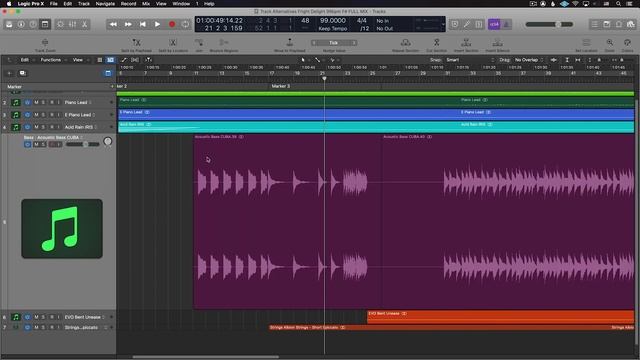
Task: Adjust the master volume slider
Action: tap(549, 24)
